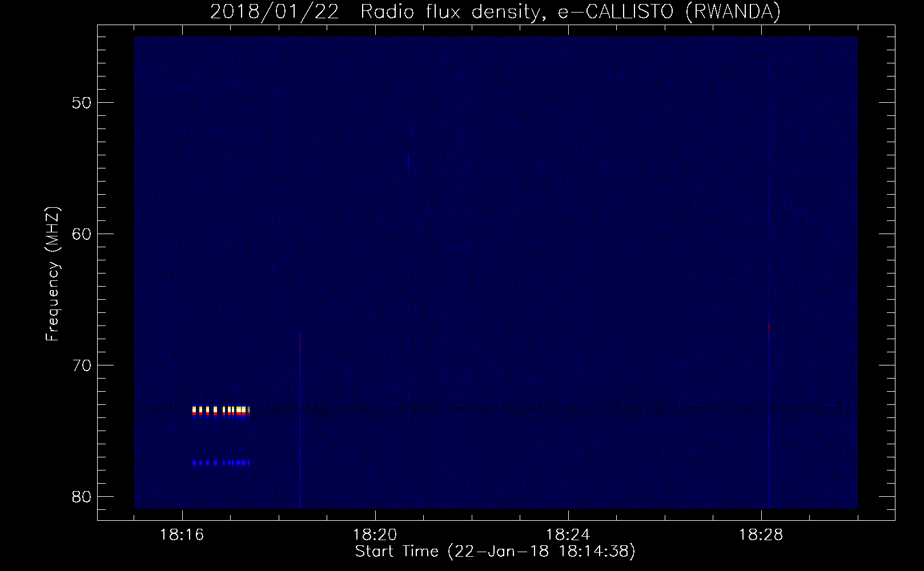Click the plot title '2018/01/22 Radio flux density'
Image resolution: width=924 pixels, height=571 pixels.
tap(495, 11)
